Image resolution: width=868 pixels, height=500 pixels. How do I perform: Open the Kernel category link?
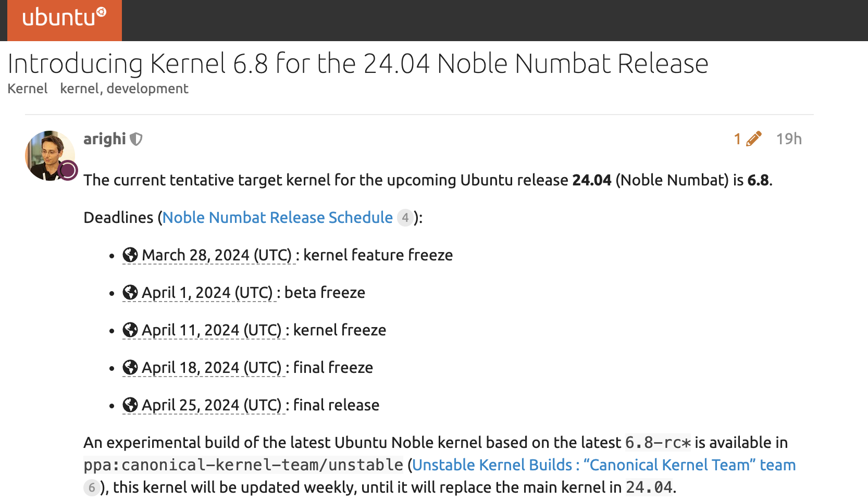click(28, 89)
